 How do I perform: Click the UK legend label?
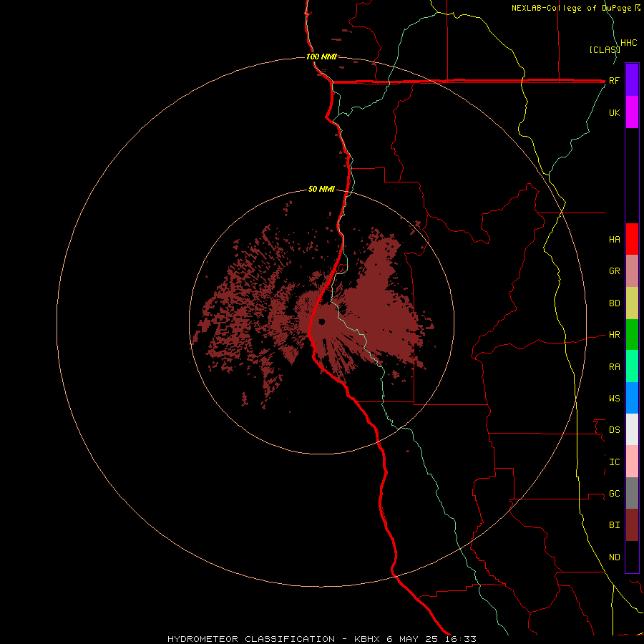tap(614, 113)
